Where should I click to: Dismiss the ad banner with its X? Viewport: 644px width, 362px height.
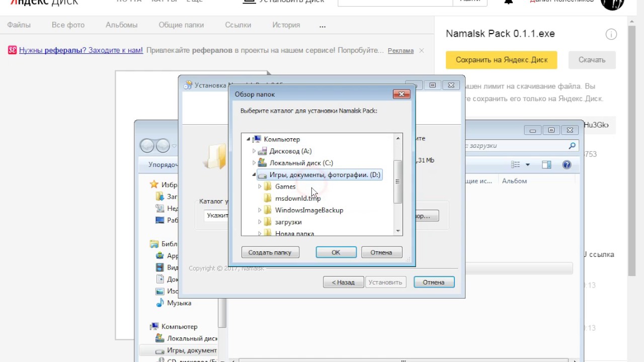tap(422, 50)
